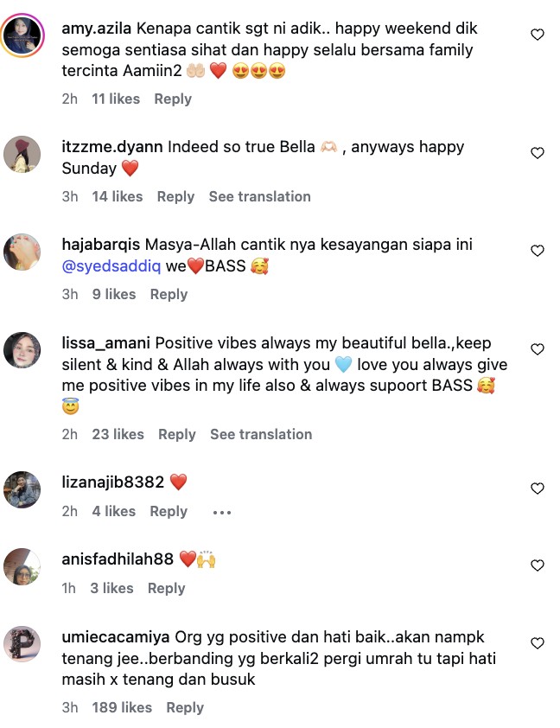This screenshot has height=728, width=560.
Task: Open more options on lizanajib8382's comment
Action: coord(221,512)
